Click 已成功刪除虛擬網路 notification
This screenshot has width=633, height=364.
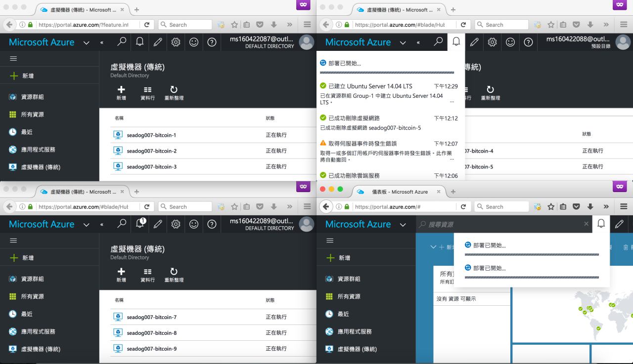click(389, 123)
